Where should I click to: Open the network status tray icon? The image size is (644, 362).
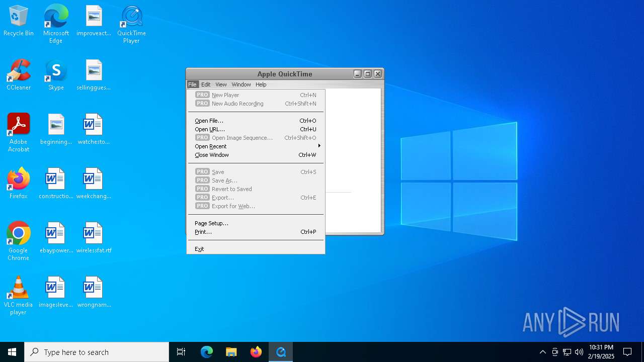click(x=567, y=352)
